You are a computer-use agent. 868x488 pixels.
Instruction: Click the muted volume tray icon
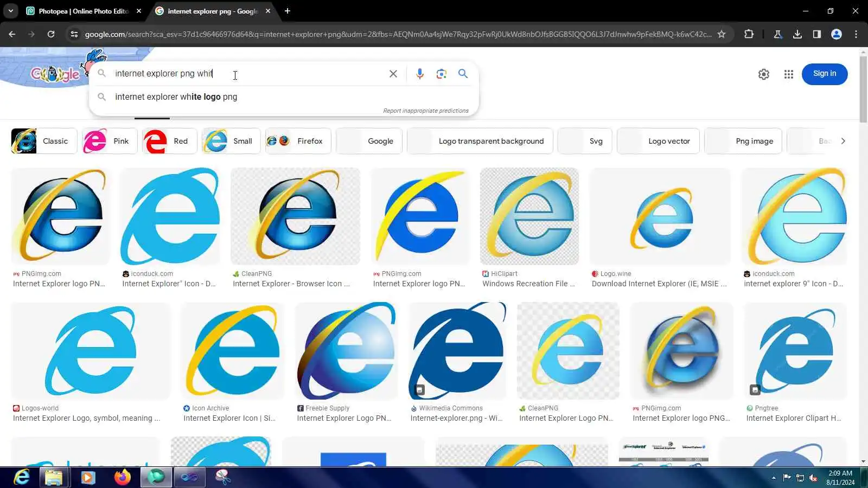[813, 478]
